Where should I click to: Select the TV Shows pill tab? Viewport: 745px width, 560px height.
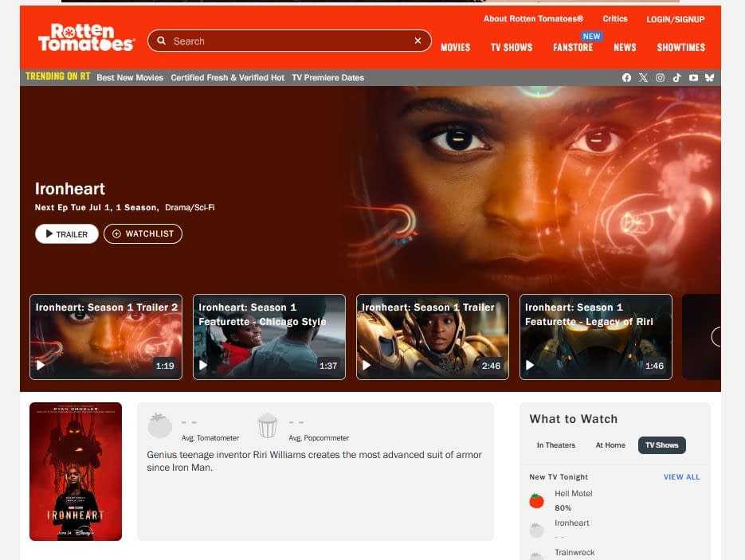tap(662, 445)
